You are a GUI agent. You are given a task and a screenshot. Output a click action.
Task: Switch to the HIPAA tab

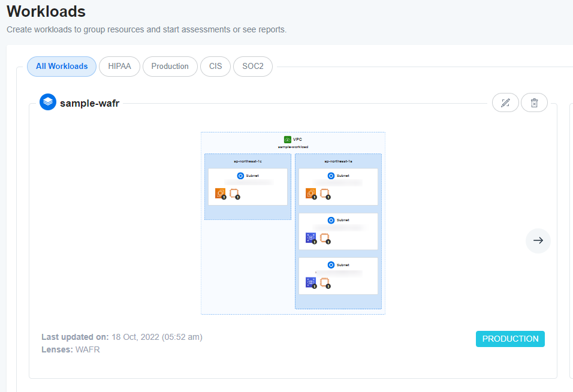tap(119, 67)
